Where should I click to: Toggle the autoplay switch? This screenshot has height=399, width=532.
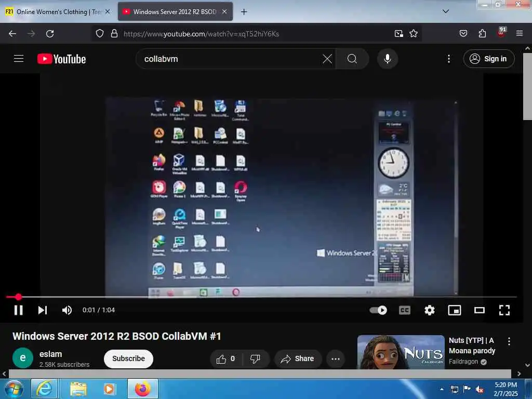coord(378,310)
